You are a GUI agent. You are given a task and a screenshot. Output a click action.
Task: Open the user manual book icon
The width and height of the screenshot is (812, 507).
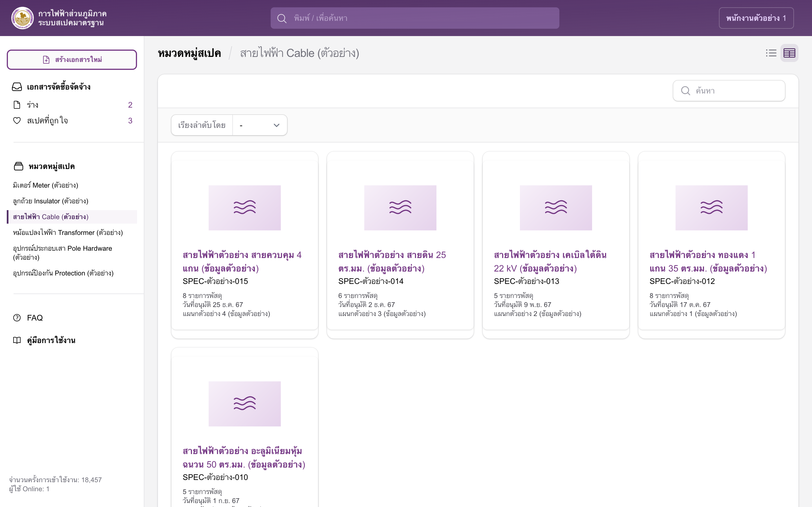click(17, 340)
